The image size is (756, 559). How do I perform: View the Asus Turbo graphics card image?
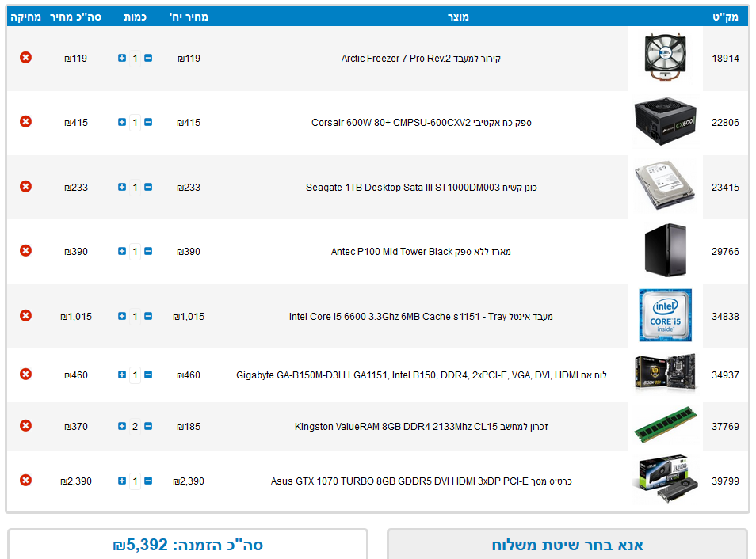point(666,479)
